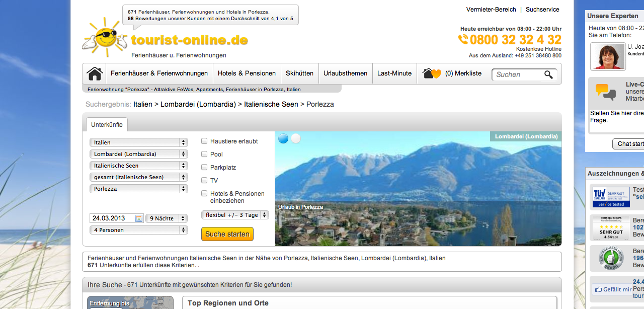Click the Trusted Shops rating badge
This screenshot has width=644, height=309.
pos(611,227)
